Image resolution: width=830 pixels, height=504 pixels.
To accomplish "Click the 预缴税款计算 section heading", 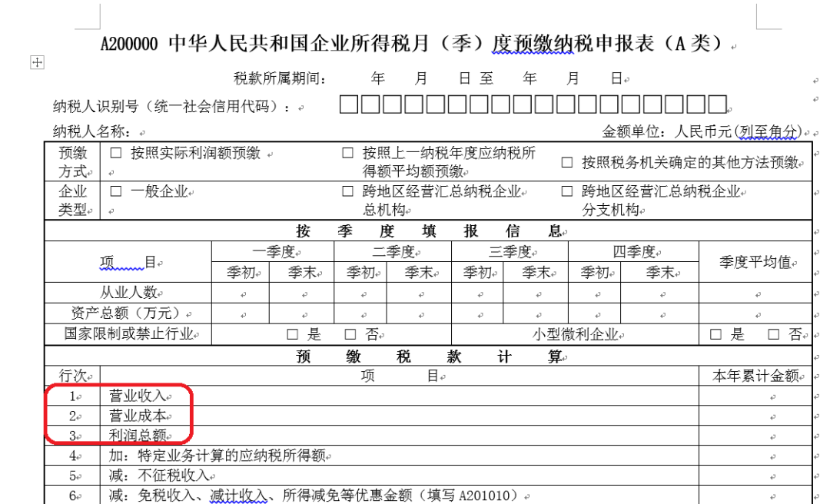I will coord(429,356).
